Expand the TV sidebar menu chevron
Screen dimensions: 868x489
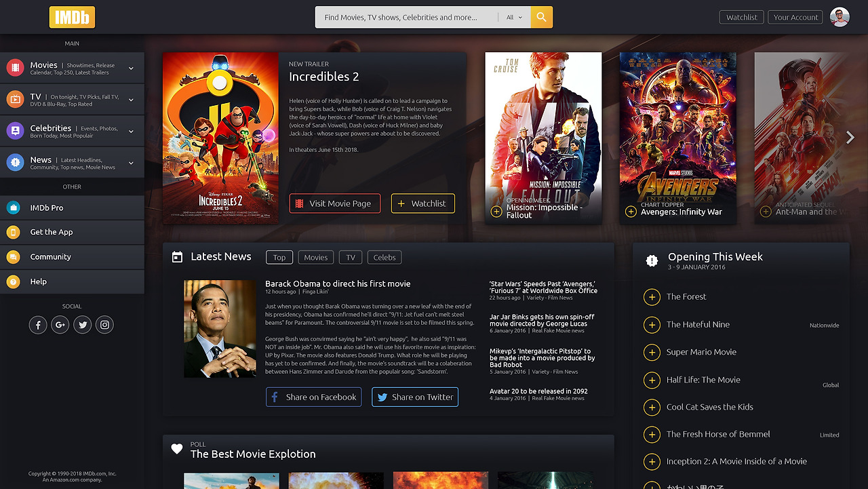tap(131, 100)
